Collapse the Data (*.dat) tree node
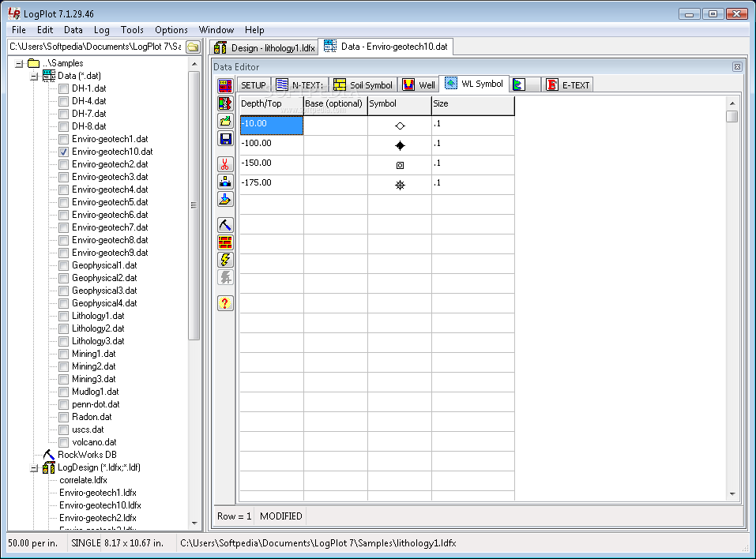Viewport: 756px width, 559px height. coord(34,76)
